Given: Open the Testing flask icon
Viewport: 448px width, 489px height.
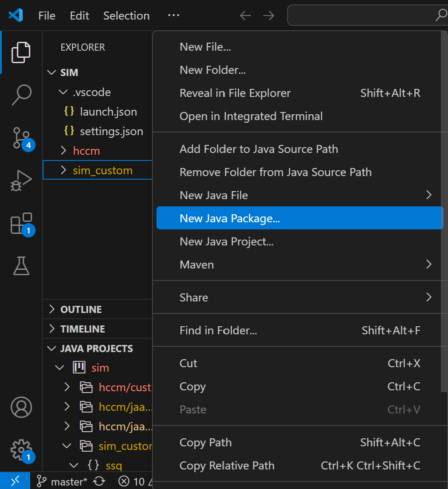Looking at the screenshot, I should pos(21,265).
